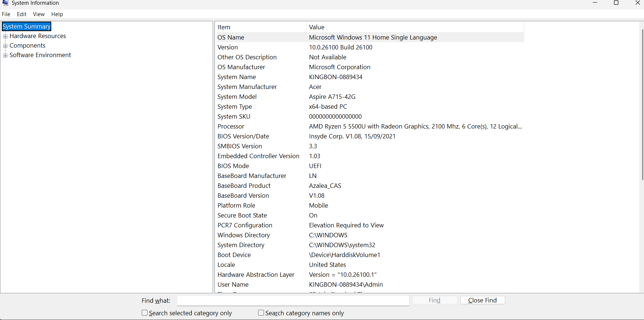Screen dimensions: 644x320
Task: Select the Other OS Description row
Action: [370, 57]
